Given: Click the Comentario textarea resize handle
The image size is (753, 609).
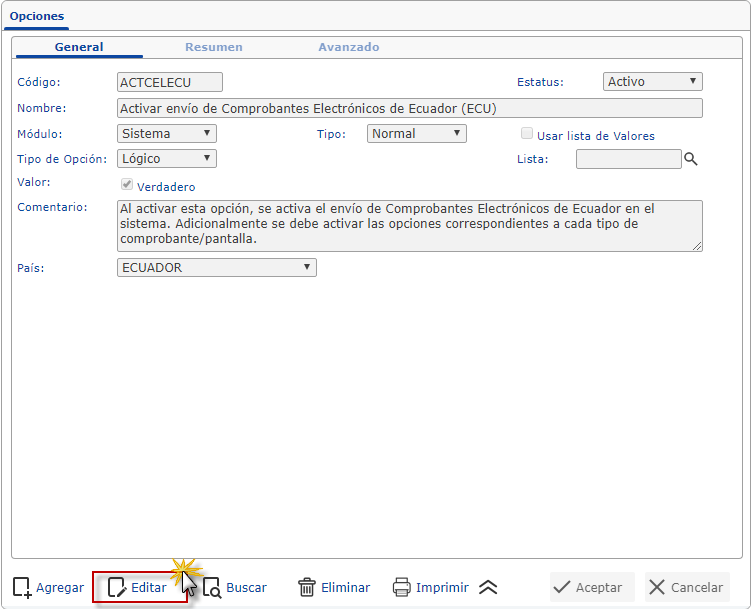Looking at the screenshot, I should point(697,246).
